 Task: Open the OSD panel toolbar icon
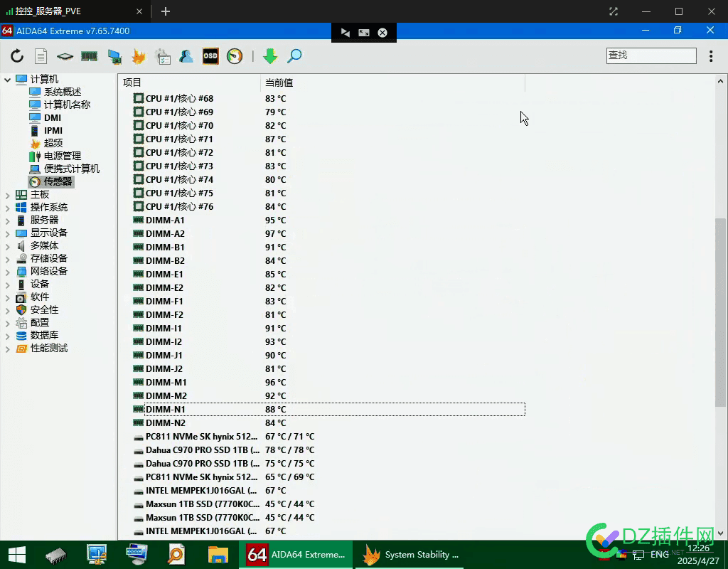click(x=210, y=56)
